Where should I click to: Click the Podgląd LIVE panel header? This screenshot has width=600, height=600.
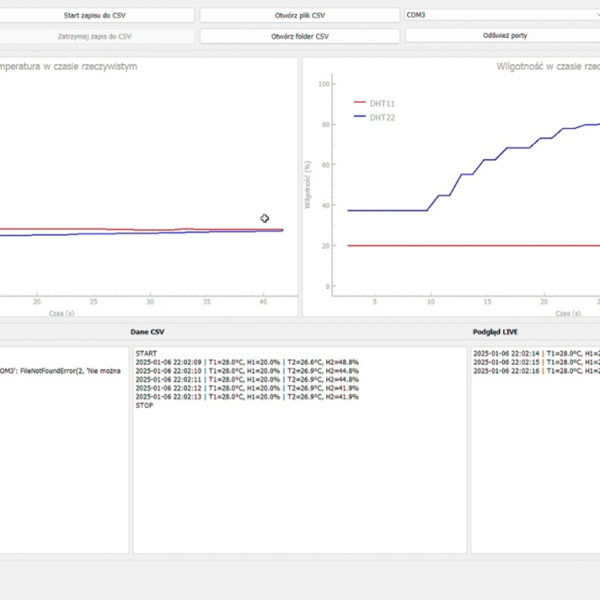(494, 331)
